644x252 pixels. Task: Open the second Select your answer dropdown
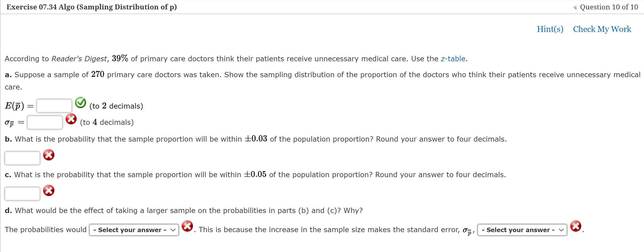click(522, 230)
